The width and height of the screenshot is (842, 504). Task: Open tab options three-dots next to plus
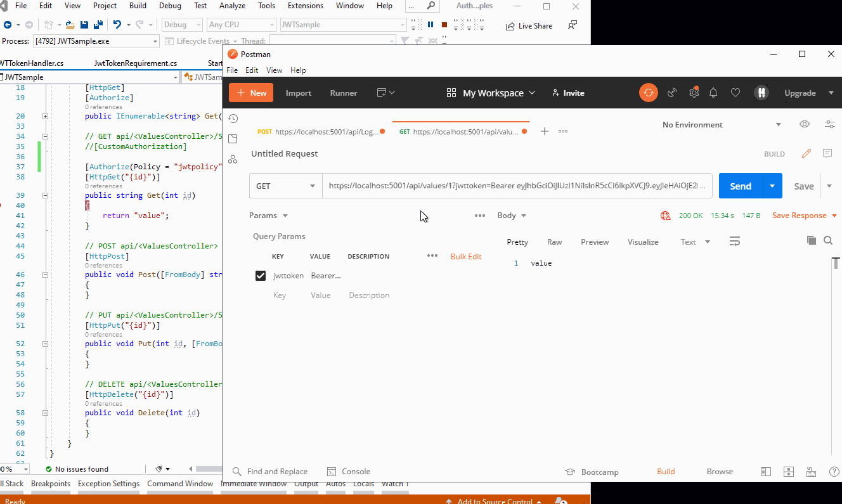coord(563,131)
